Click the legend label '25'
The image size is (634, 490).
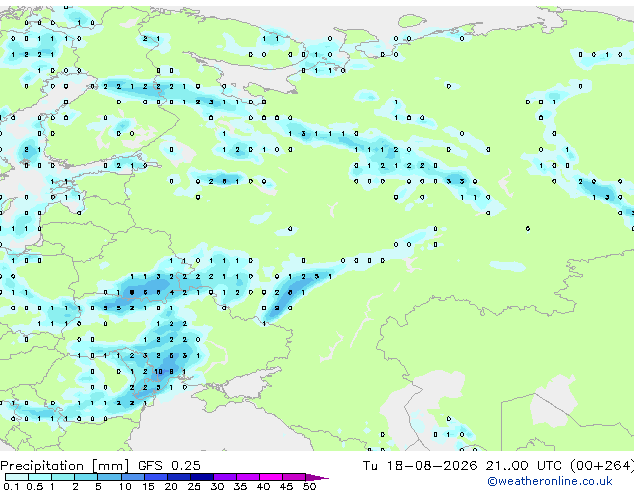194,486
